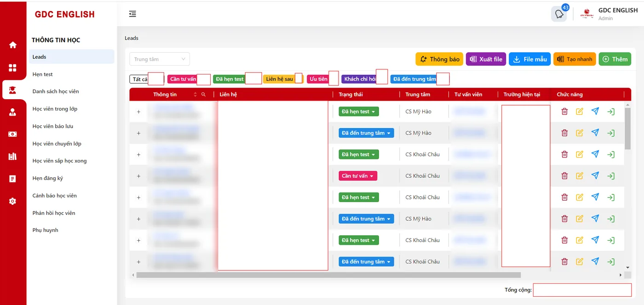Filter leads by the Liên hệ sau tag
This screenshot has height=305, width=644.
283,79
